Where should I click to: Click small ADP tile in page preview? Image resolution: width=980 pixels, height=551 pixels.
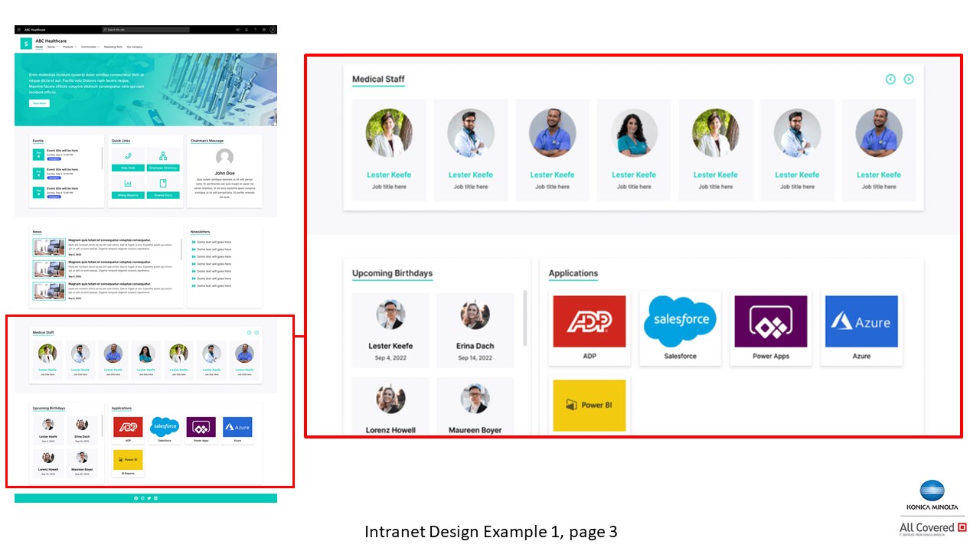point(128,429)
